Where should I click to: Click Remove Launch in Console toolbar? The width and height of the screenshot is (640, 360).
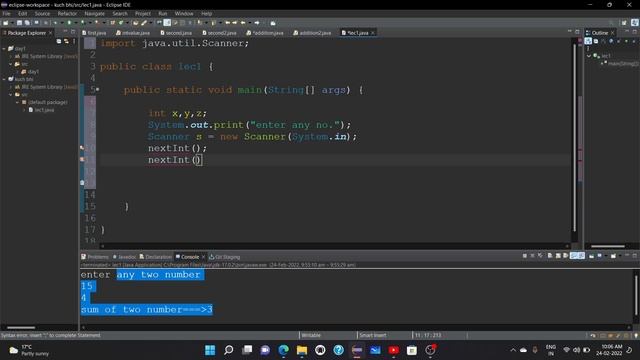click(532, 256)
